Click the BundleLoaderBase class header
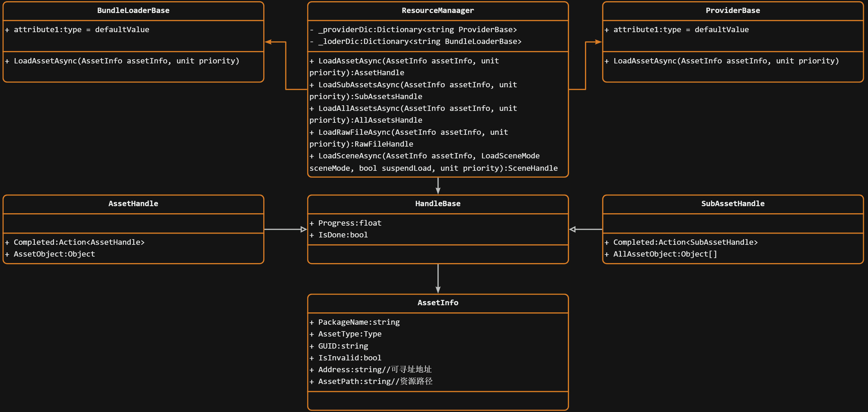The height and width of the screenshot is (412, 868). pos(133,10)
